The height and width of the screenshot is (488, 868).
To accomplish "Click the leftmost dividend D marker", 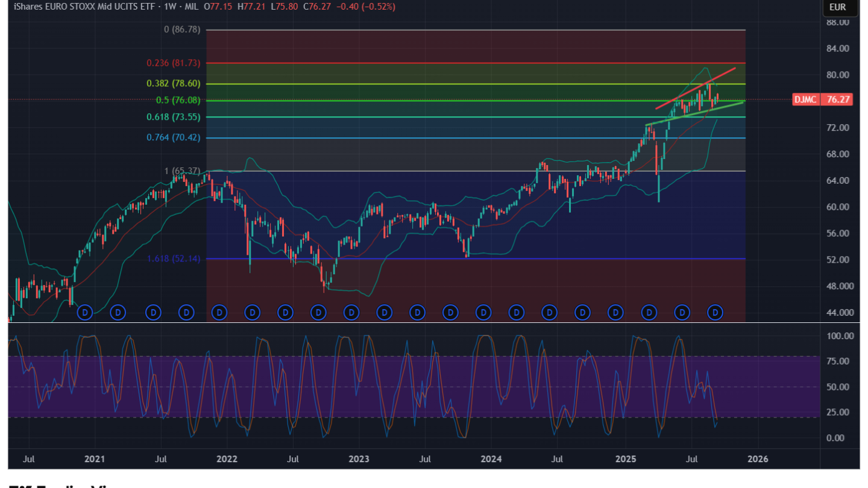I will [85, 312].
